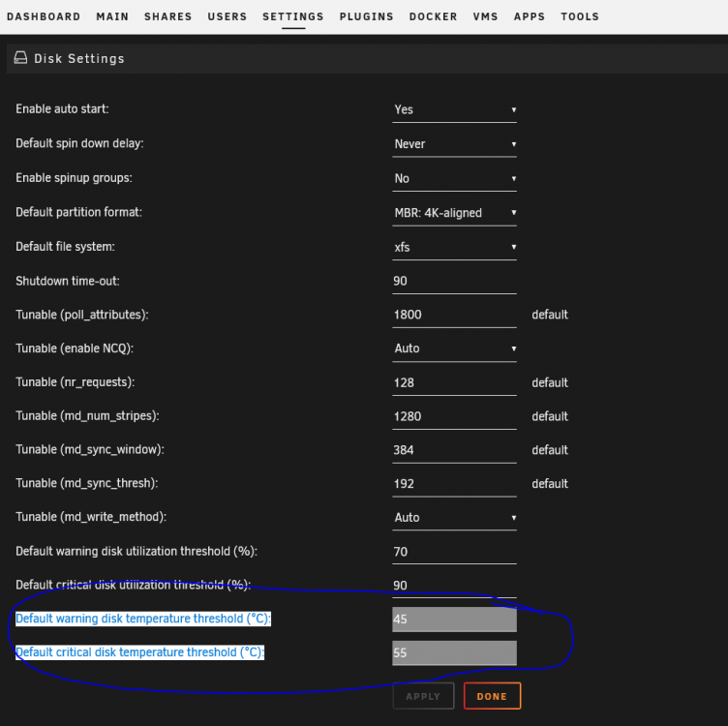Click the default text beside md_sync_thresh
Viewport: 728px width, 726px height.
tap(550, 484)
